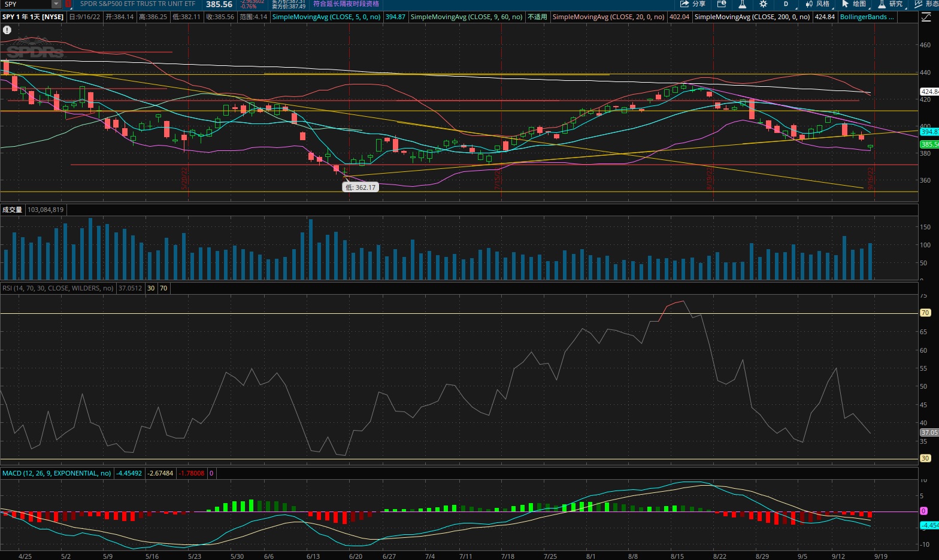This screenshot has width=939, height=560.
Task: Click the 8/15 date on time axis
Action: point(677,556)
